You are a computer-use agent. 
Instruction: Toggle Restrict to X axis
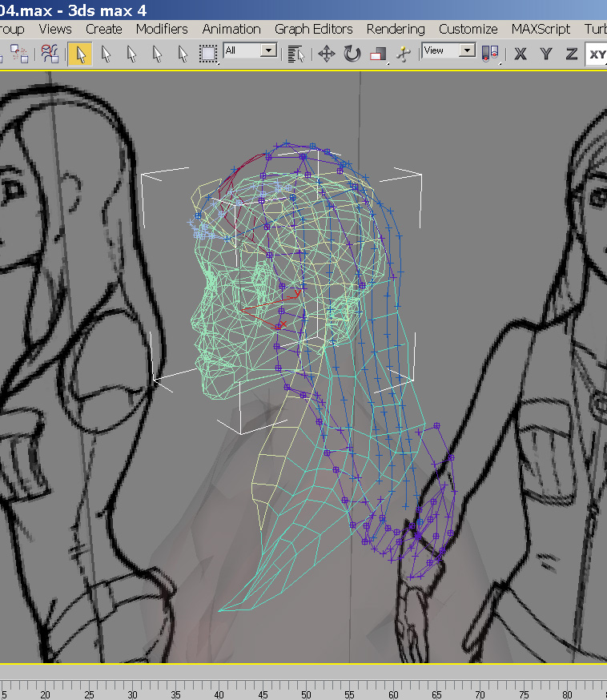pos(521,54)
